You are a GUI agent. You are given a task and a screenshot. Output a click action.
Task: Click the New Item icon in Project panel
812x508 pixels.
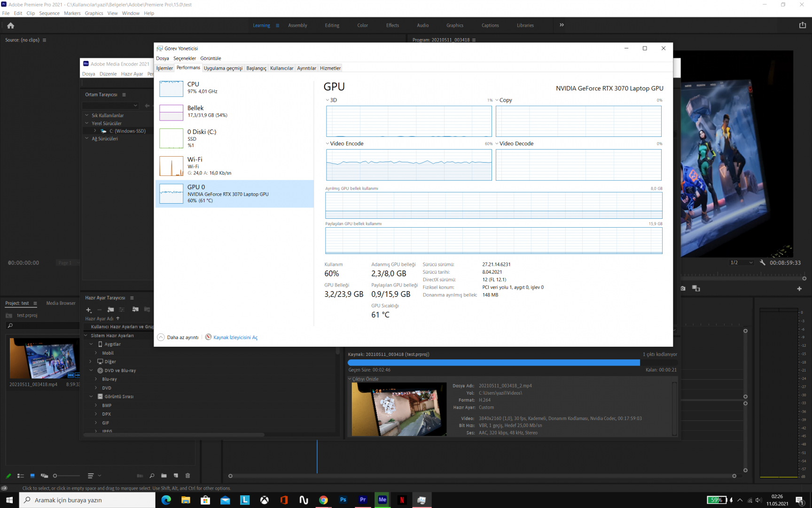[176, 476]
